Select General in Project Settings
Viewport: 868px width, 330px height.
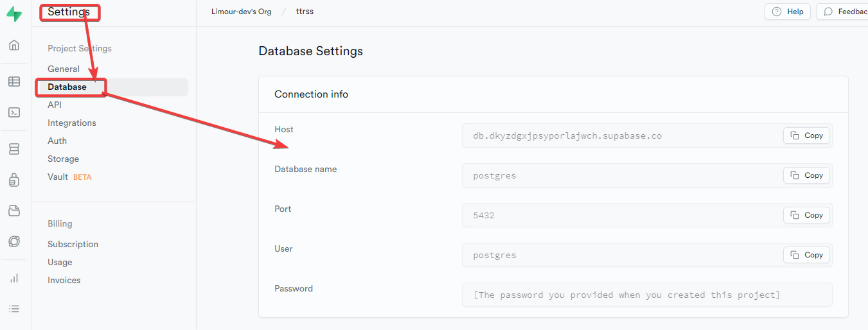click(64, 69)
